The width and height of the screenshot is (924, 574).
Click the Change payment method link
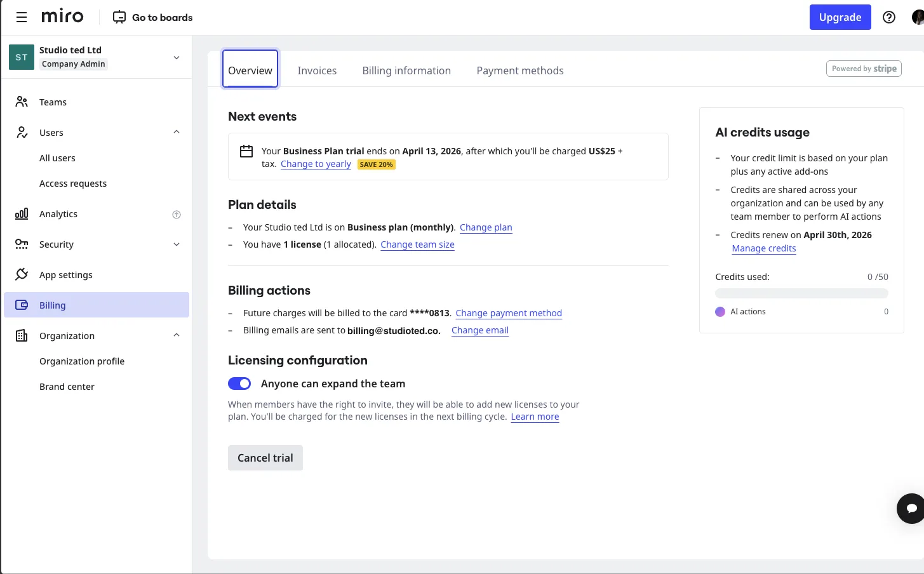tap(509, 313)
